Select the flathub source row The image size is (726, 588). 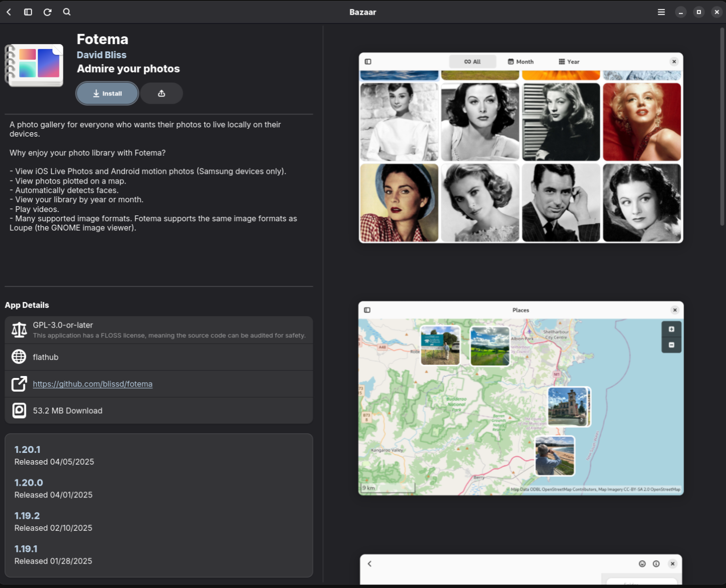[159, 357]
